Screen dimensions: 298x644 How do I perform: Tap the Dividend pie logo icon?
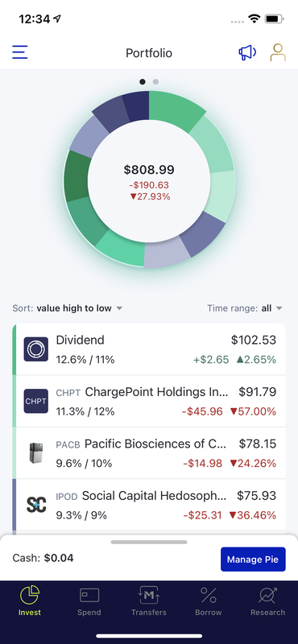[35, 349]
